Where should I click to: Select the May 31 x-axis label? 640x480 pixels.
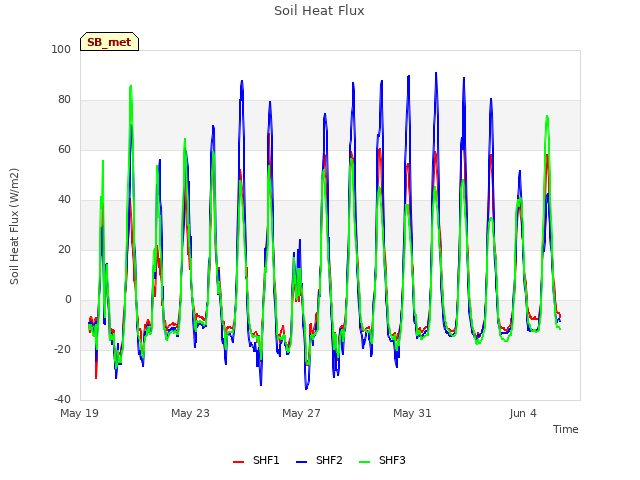[x=412, y=413]
